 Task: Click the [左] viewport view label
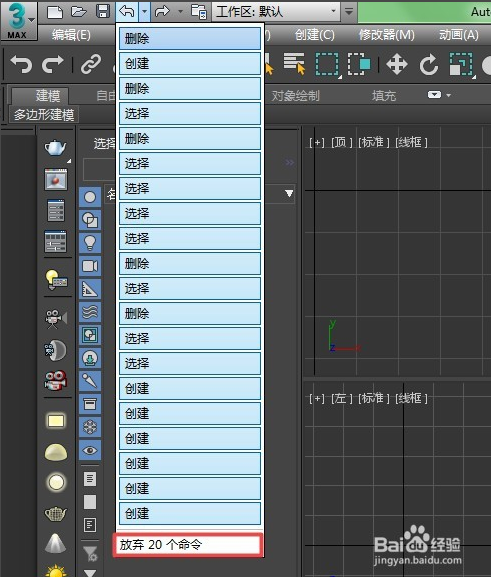click(x=342, y=398)
